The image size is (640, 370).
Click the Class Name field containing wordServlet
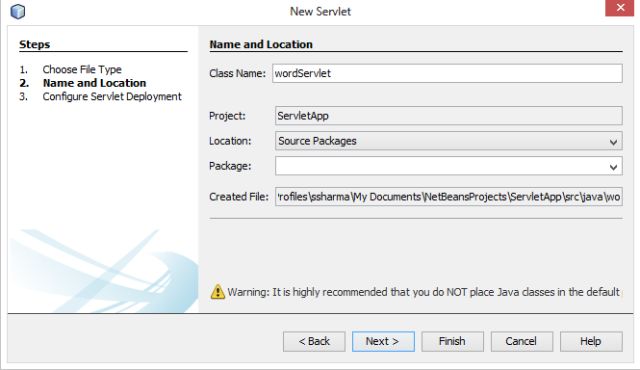[x=447, y=73]
